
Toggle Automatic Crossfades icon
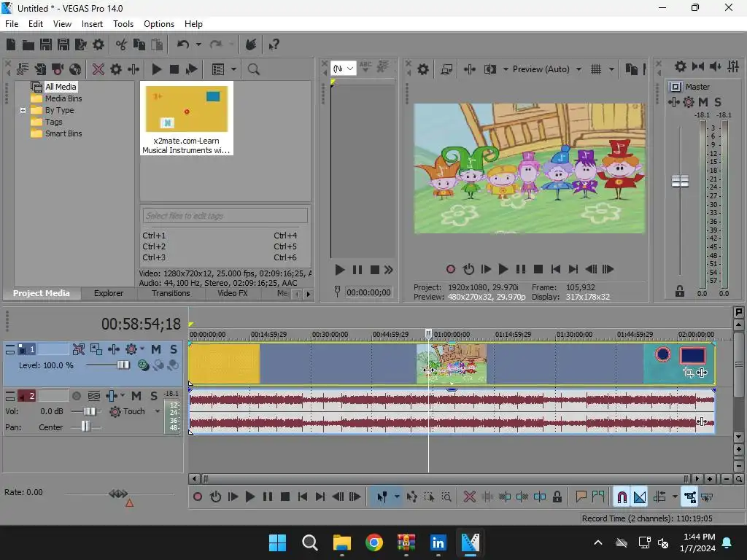click(x=640, y=497)
